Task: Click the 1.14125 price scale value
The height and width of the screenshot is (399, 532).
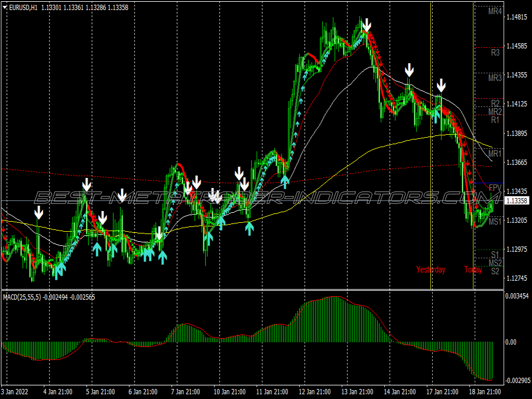Action: click(x=517, y=104)
